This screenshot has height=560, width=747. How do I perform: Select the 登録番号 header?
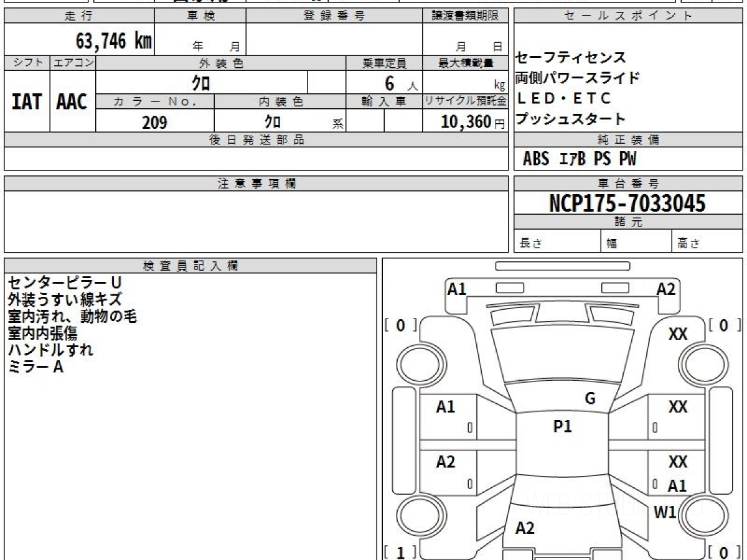point(334,16)
